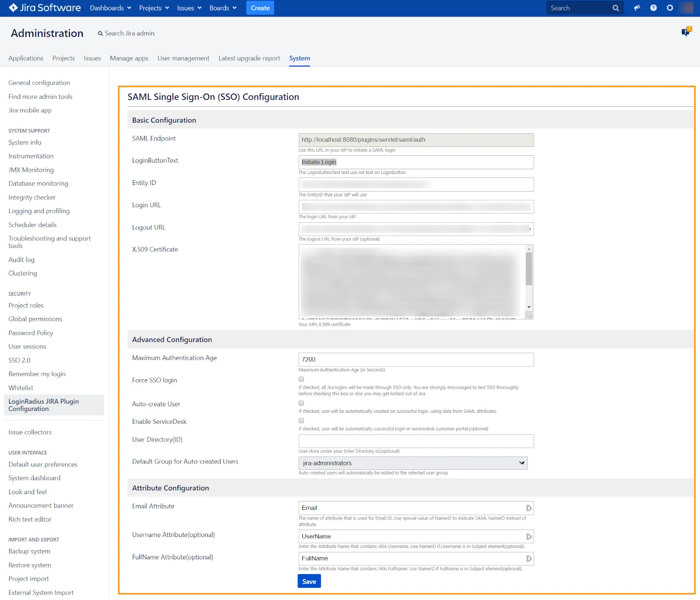This screenshot has width=700, height=600.
Task: Switch to the Projects admin tab
Action: [x=63, y=58]
